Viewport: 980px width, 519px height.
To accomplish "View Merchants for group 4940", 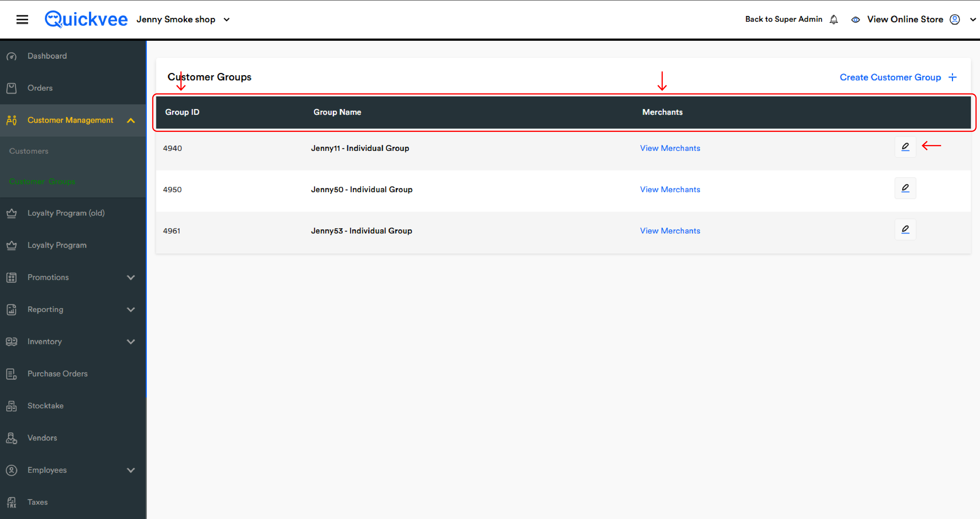I will 670,148.
